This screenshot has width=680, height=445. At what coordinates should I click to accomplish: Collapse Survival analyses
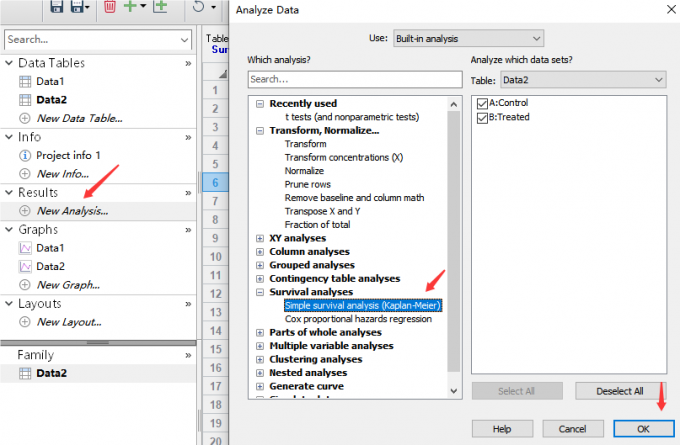point(260,292)
